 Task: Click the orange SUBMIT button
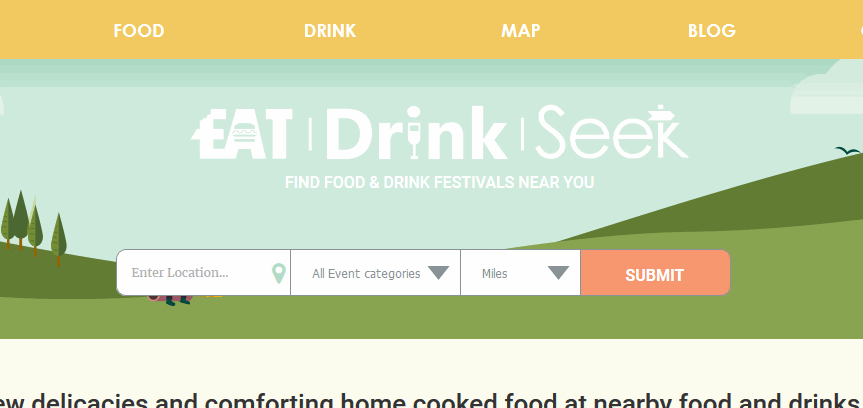pos(655,273)
